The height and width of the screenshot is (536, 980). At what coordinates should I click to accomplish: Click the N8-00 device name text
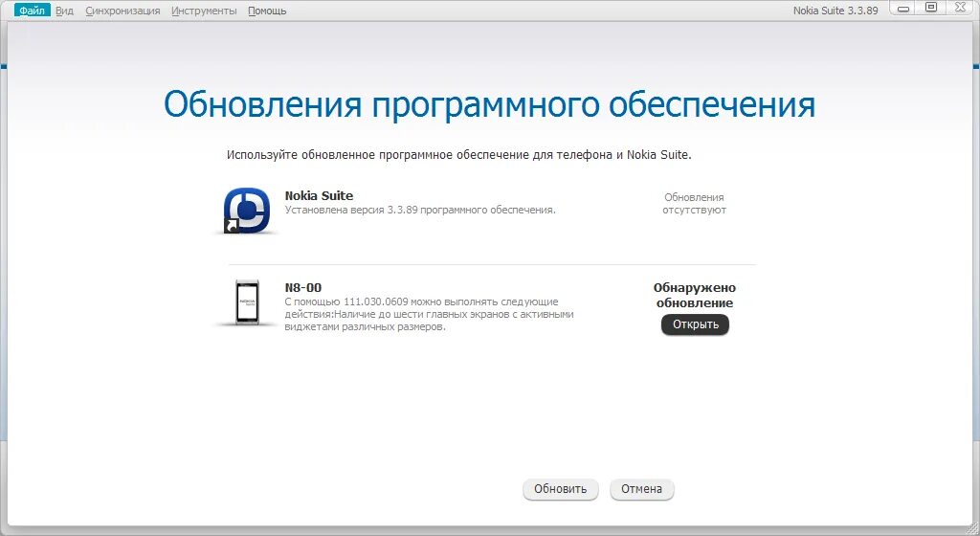tap(303, 287)
